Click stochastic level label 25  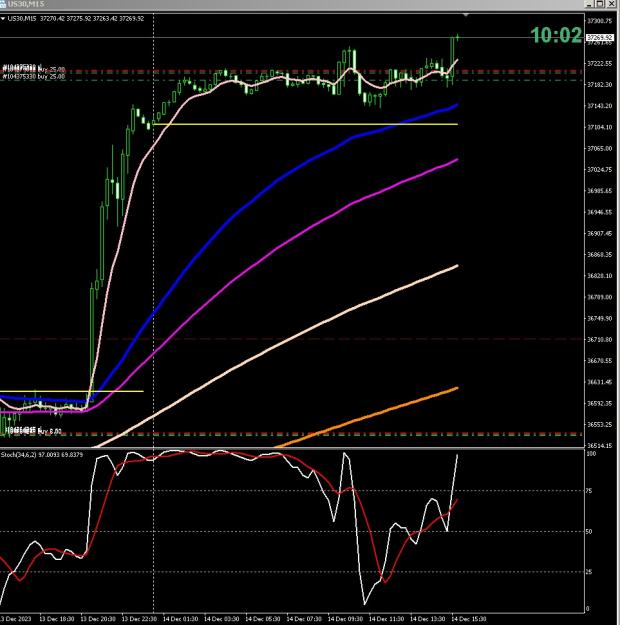pyautogui.click(x=589, y=572)
